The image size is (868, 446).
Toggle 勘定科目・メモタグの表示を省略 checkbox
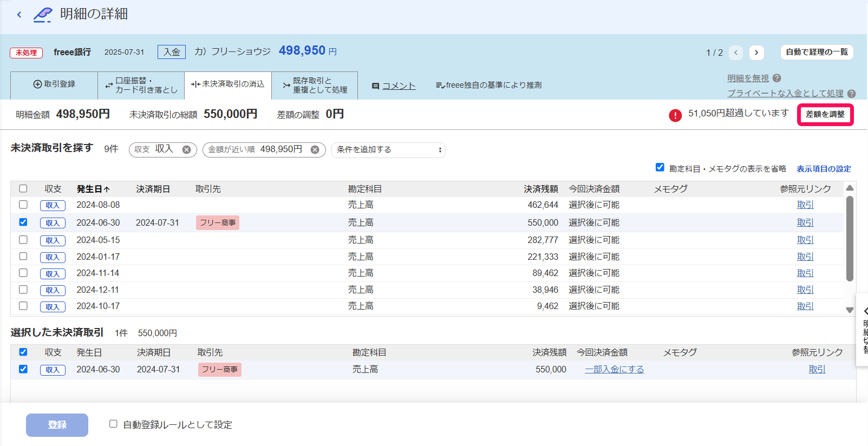click(x=660, y=167)
